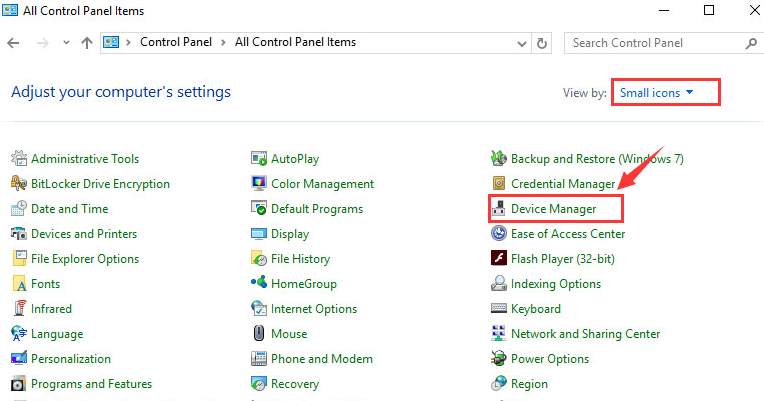Open the Internet Options icon
Screen dimensions: 764x401
click(x=259, y=308)
